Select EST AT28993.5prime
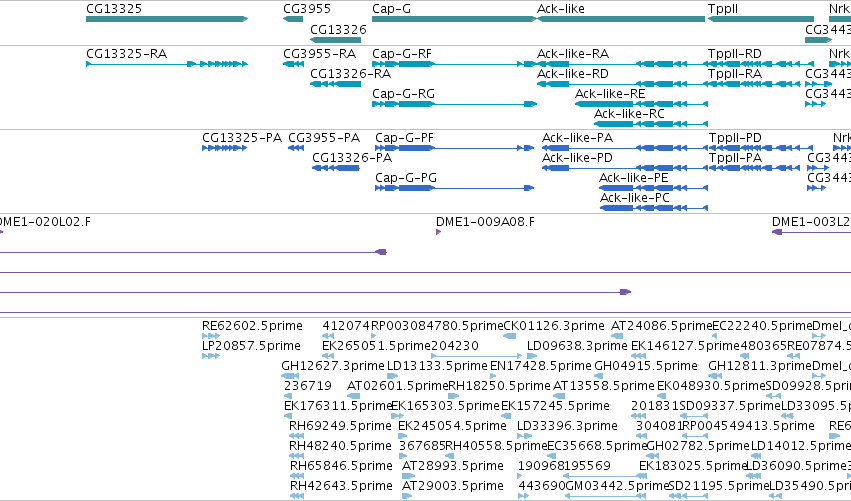This screenshot has height=501, width=851. click(x=453, y=466)
